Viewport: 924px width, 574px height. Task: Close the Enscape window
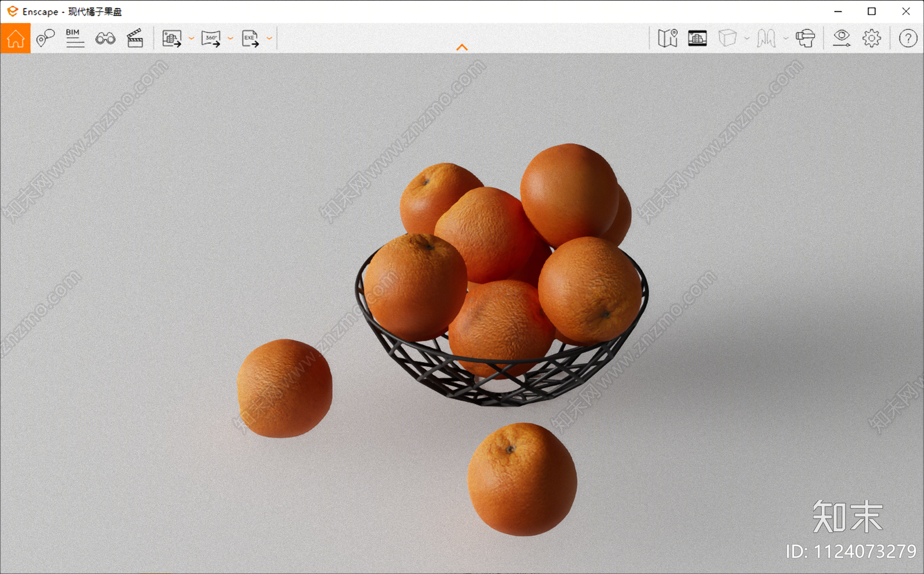pos(906,12)
